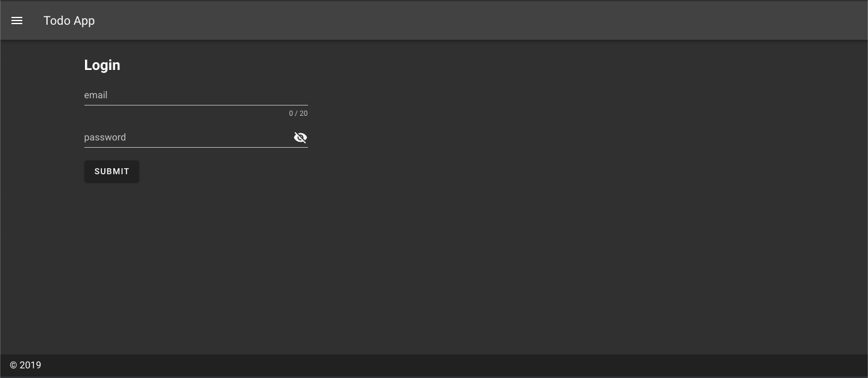Click the top app bar's empty area
This screenshot has height=378, width=868.
pyautogui.click(x=482, y=20)
